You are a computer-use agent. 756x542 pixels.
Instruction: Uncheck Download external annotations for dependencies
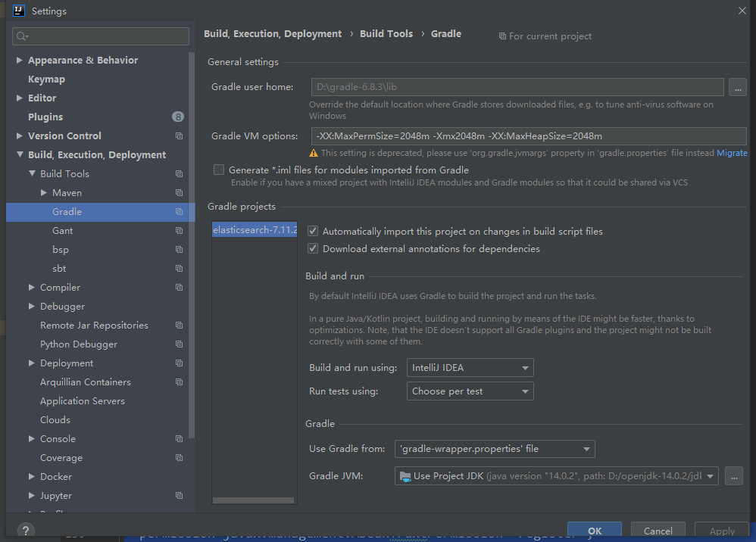[x=313, y=248]
